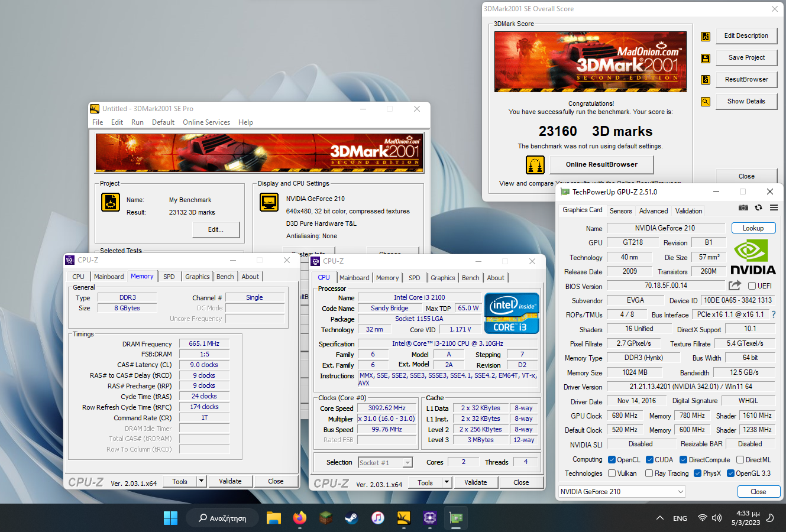Click GPU name field NVIDIA GeForce 210
The image size is (786, 532).
coord(665,228)
